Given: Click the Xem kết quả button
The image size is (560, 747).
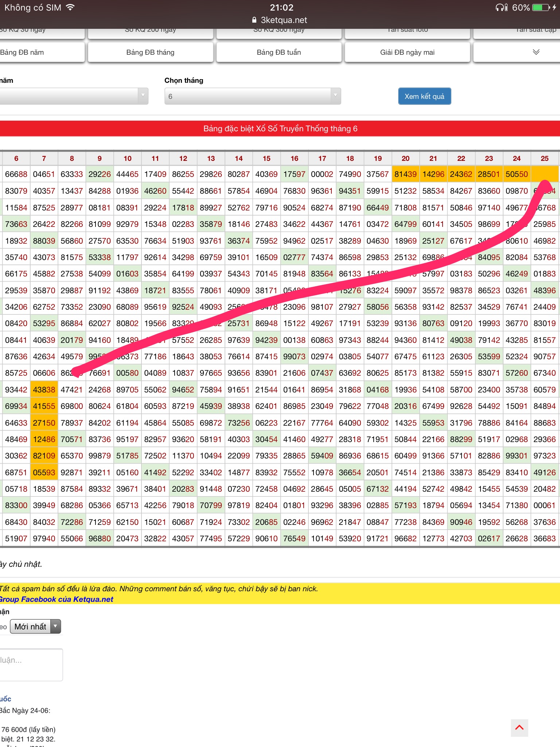Looking at the screenshot, I should point(424,96).
